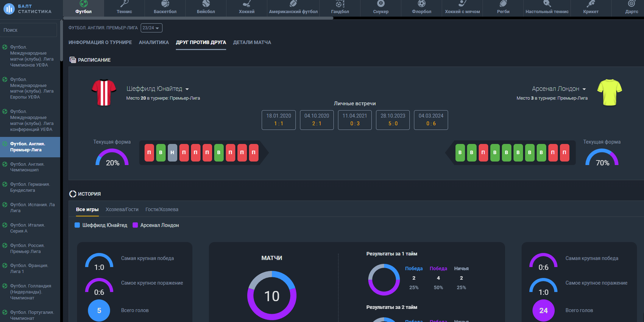
Task: Open the Флорбол sport icon
Action: 421,4
